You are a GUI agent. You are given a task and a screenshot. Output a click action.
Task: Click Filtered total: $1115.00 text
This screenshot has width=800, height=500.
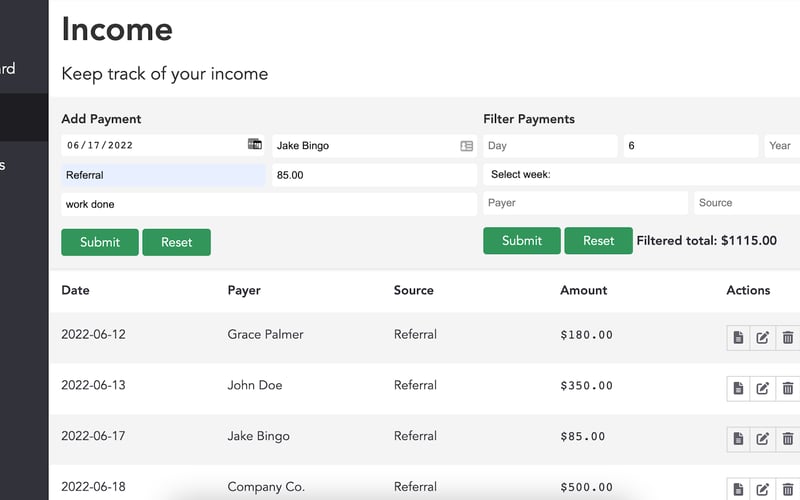pos(707,241)
